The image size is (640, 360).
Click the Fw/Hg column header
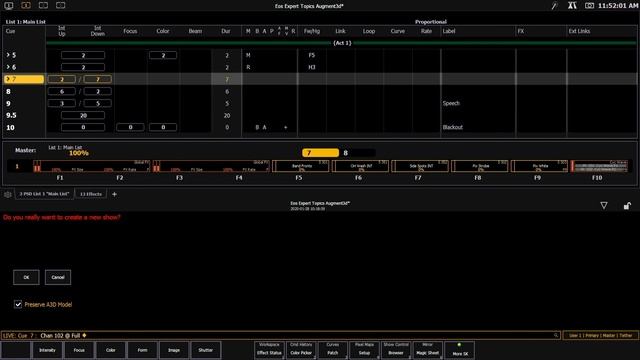pyautogui.click(x=312, y=31)
